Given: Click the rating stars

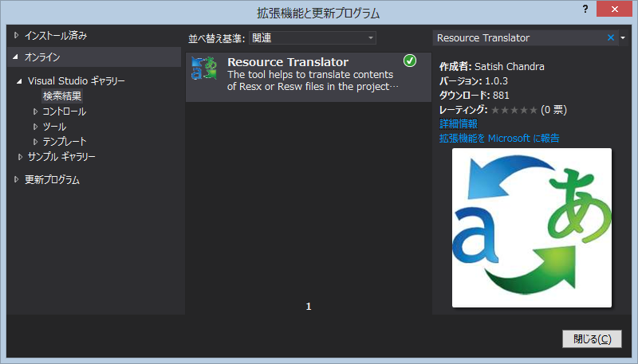Looking at the screenshot, I should click(x=514, y=110).
